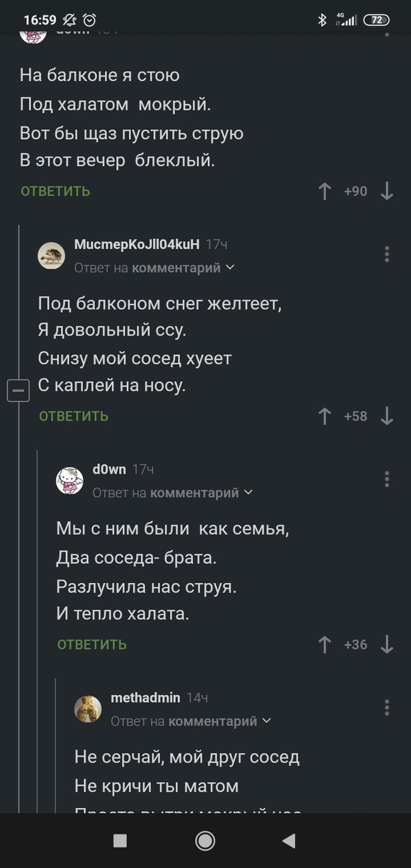Collapse the thread with the minus box

click(18, 391)
